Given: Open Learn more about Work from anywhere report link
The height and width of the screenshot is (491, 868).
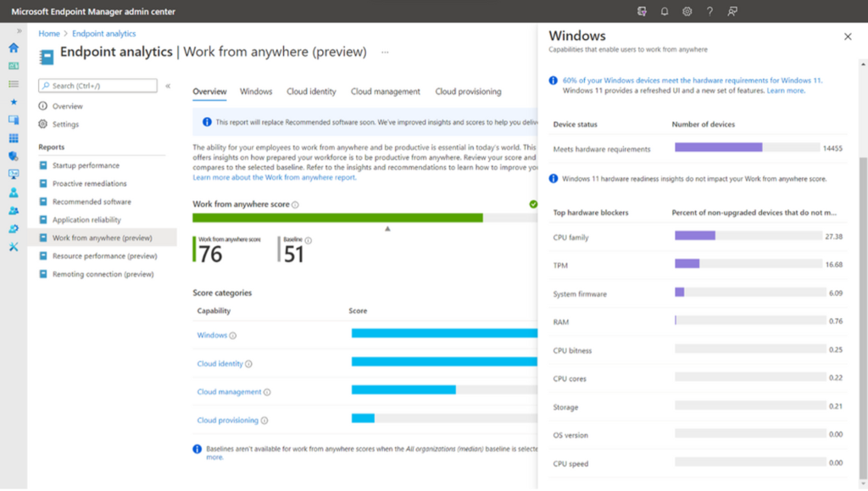Looking at the screenshot, I should (275, 178).
